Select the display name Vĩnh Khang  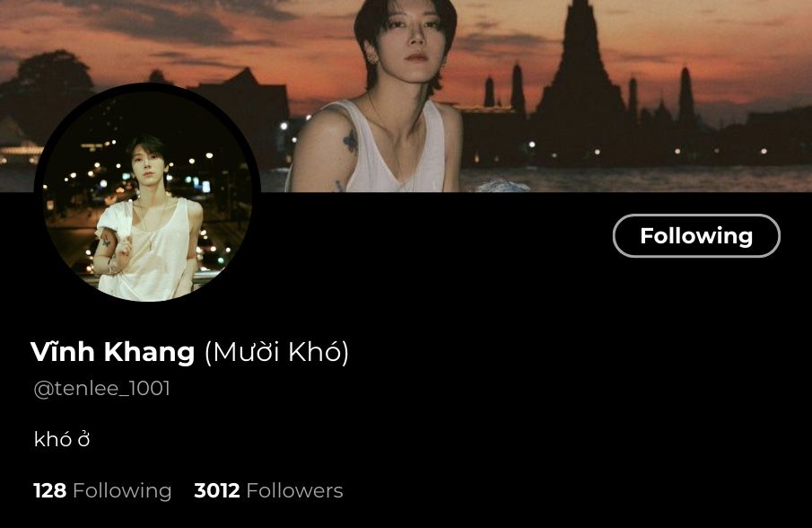[x=113, y=352]
